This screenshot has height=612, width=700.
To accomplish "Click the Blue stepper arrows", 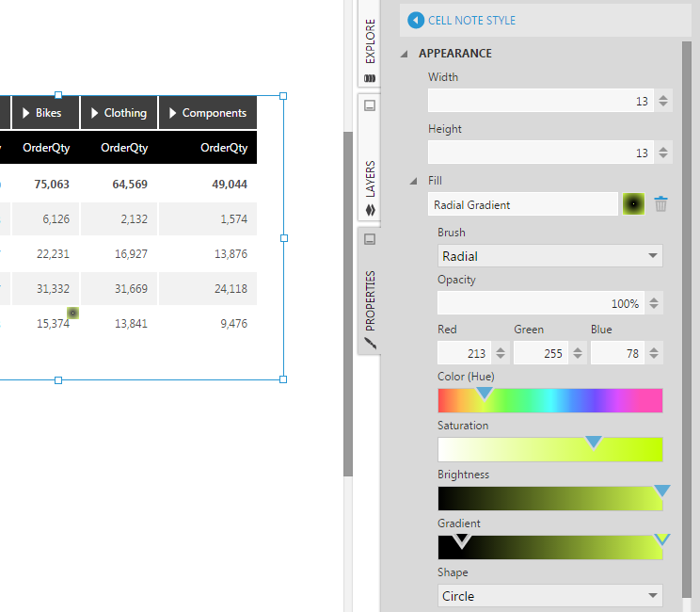I will (x=654, y=353).
